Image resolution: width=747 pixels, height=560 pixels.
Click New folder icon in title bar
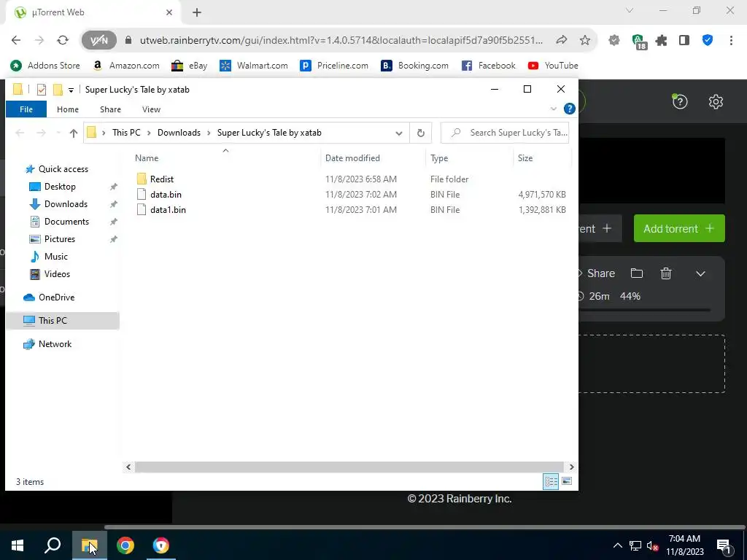(58, 90)
